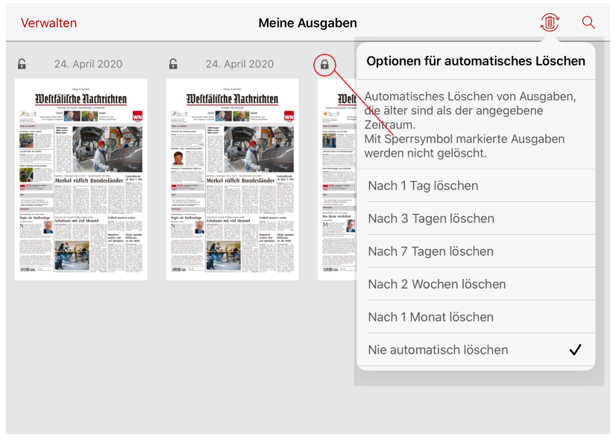Open the second Westfälische Nachrichten issue thumbnail
The height and width of the screenshot is (440, 615).
coord(232,180)
